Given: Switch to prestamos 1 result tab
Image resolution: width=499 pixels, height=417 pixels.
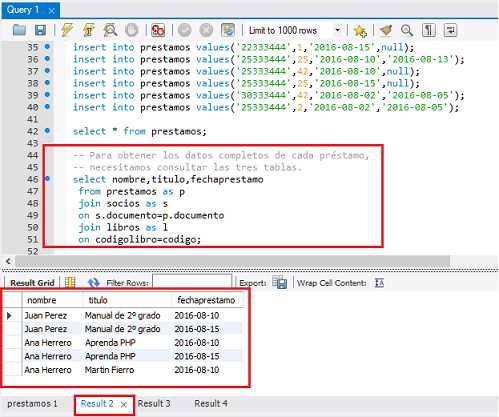Looking at the screenshot, I should 32,404.
